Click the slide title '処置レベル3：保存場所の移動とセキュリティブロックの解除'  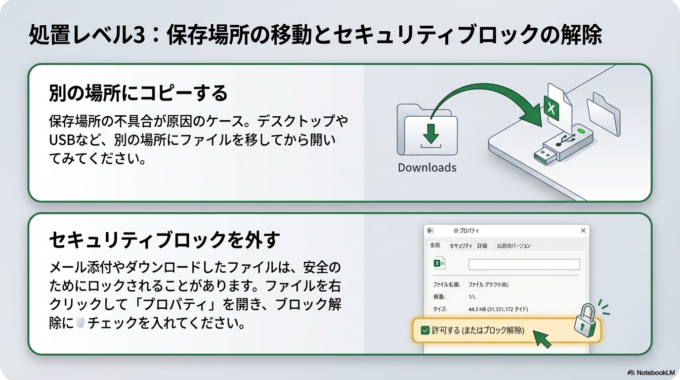(x=315, y=35)
